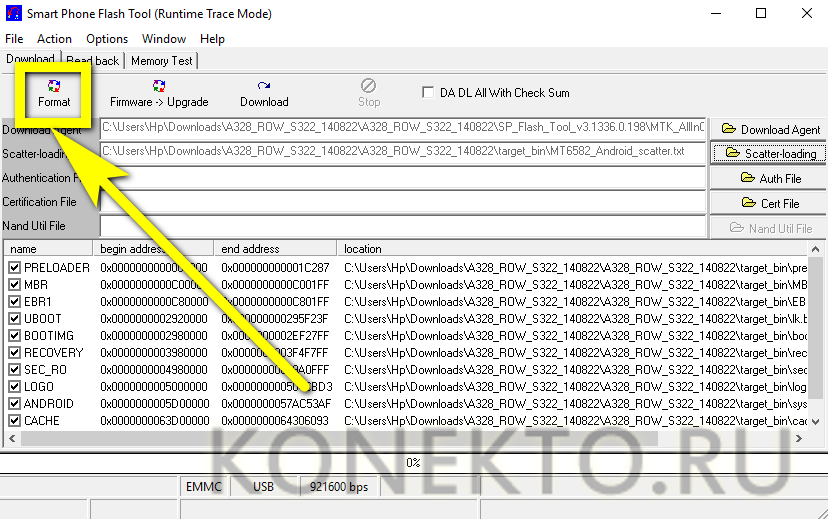Open the File menu
Image resolution: width=828 pixels, height=519 pixels.
click(14, 39)
